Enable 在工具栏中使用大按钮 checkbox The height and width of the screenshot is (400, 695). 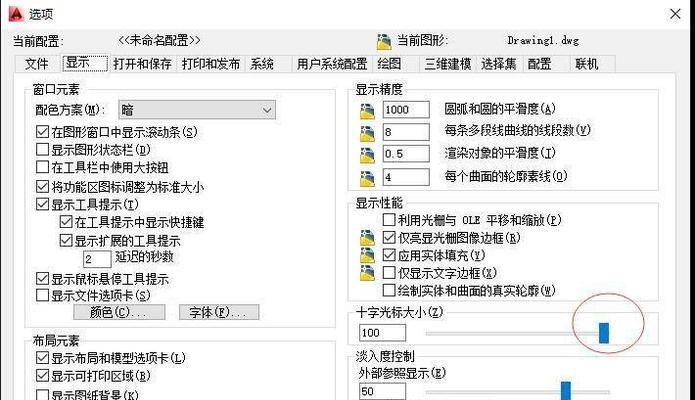42,167
